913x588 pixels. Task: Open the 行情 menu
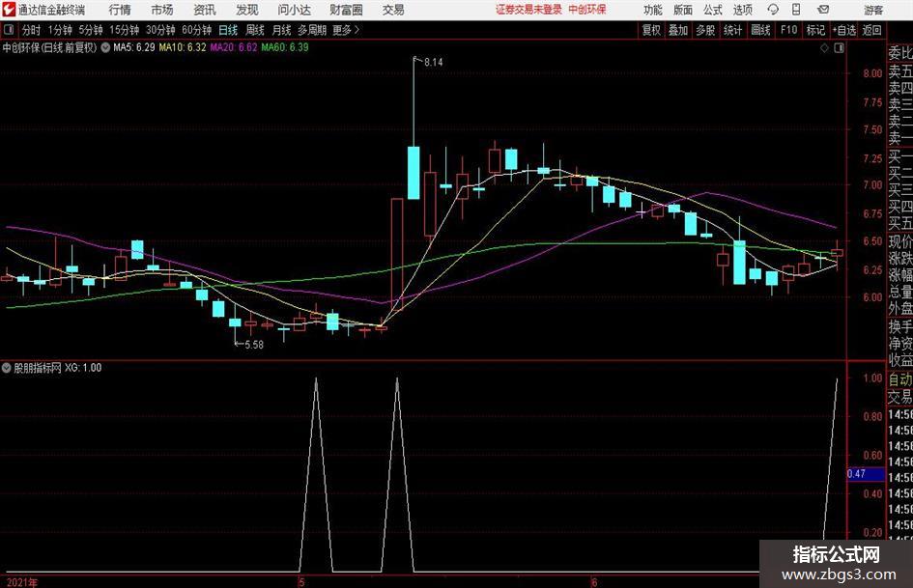click(120, 10)
